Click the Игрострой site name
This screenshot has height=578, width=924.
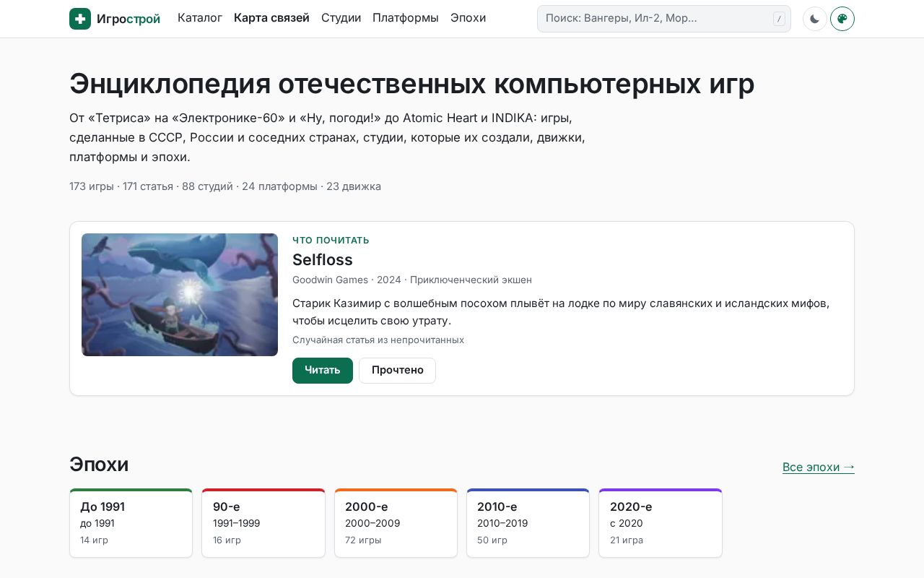tap(128, 19)
